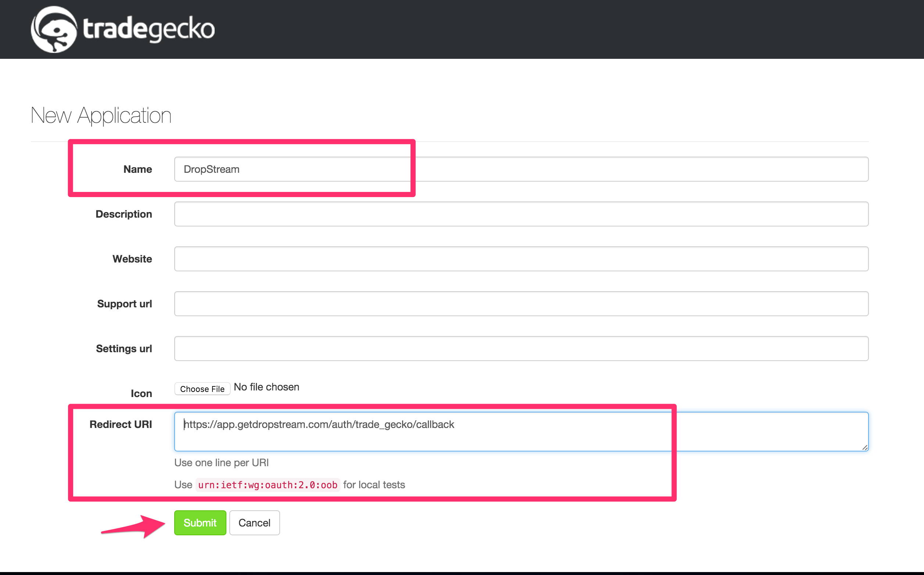This screenshot has width=924, height=575.
Task: Focus the Name input field
Action: coord(521,169)
